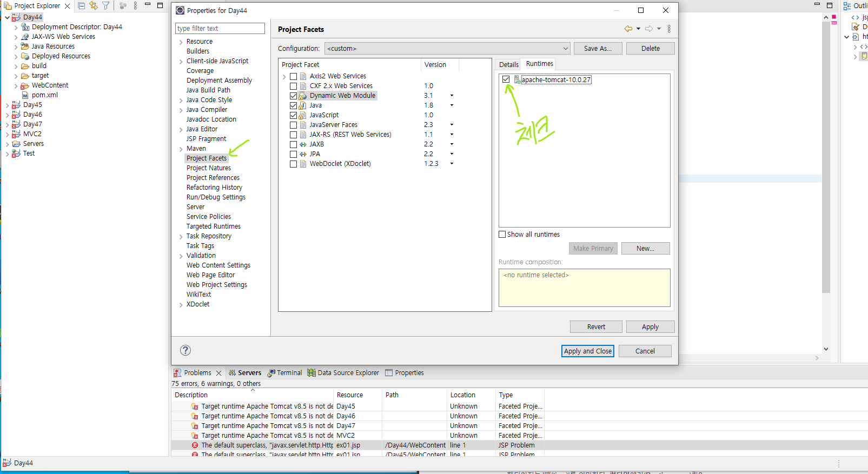Minimize the Project Explorer view
The height and width of the screenshot is (474, 868).
tap(148, 5)
